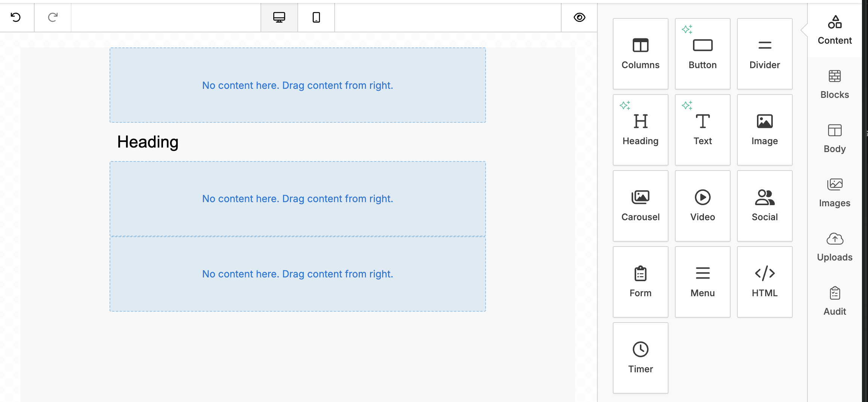Pick the HTML code content tile
The image size is (868, 402).
tap(764, 282)
